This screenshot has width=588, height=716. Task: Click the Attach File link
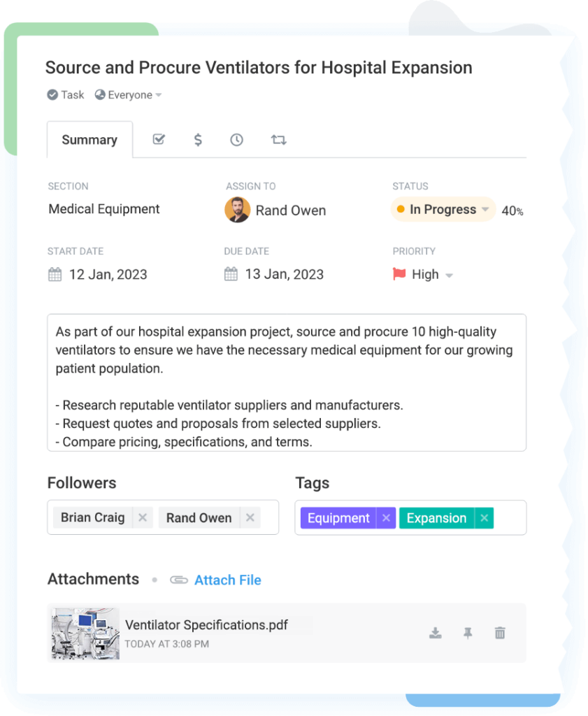point(227,580)
